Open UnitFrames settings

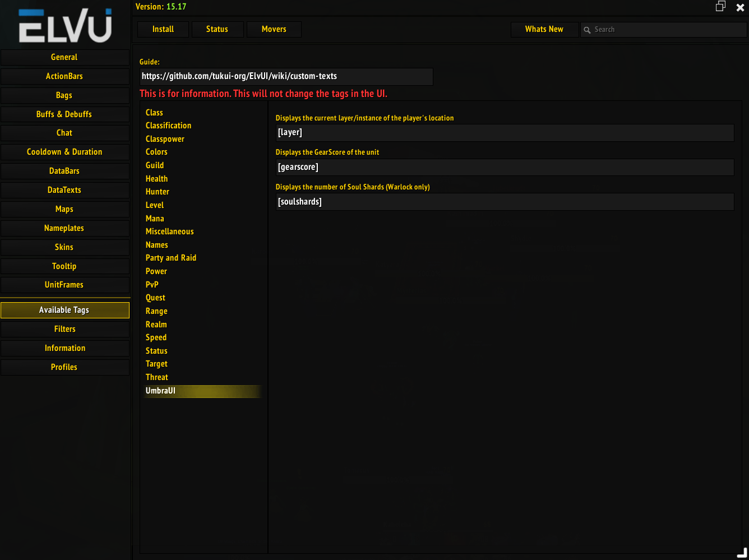pyautogui.click(x=64, y=285)
